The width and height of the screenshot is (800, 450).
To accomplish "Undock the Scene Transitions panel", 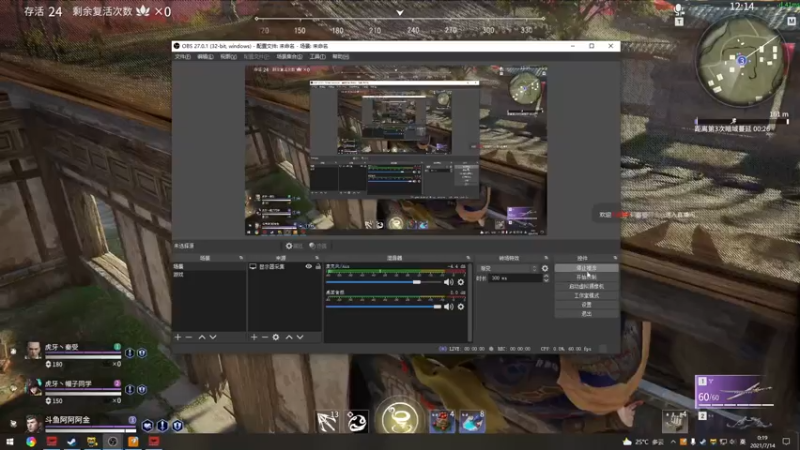I will tap(546, 258).
